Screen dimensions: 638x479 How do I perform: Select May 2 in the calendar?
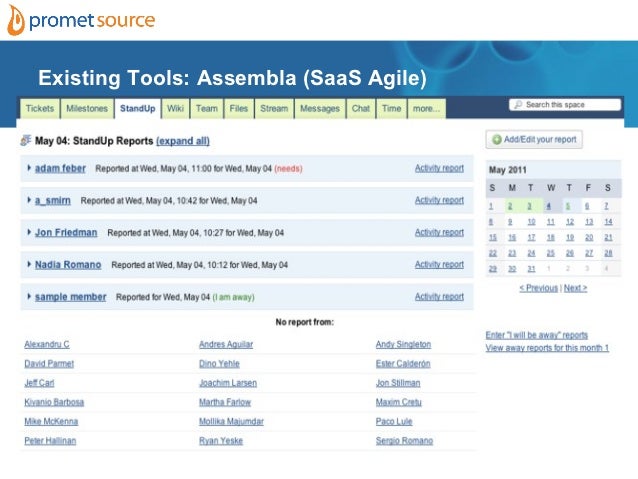[510, 206]
